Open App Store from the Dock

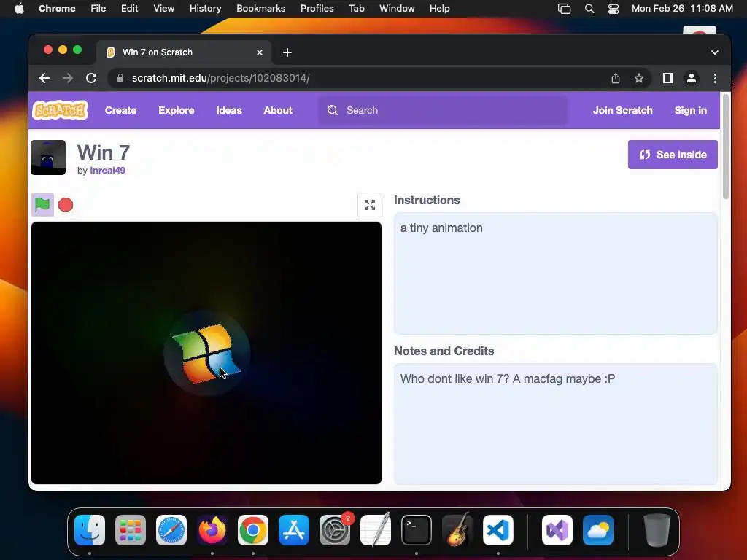point(294,530)
